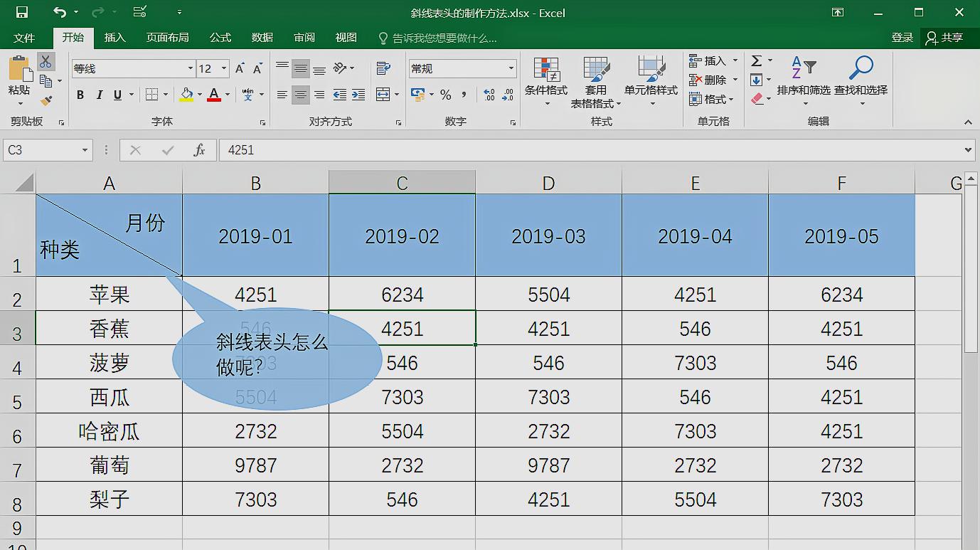
Task: Expand the fill color arrow options
Action: 200,95
